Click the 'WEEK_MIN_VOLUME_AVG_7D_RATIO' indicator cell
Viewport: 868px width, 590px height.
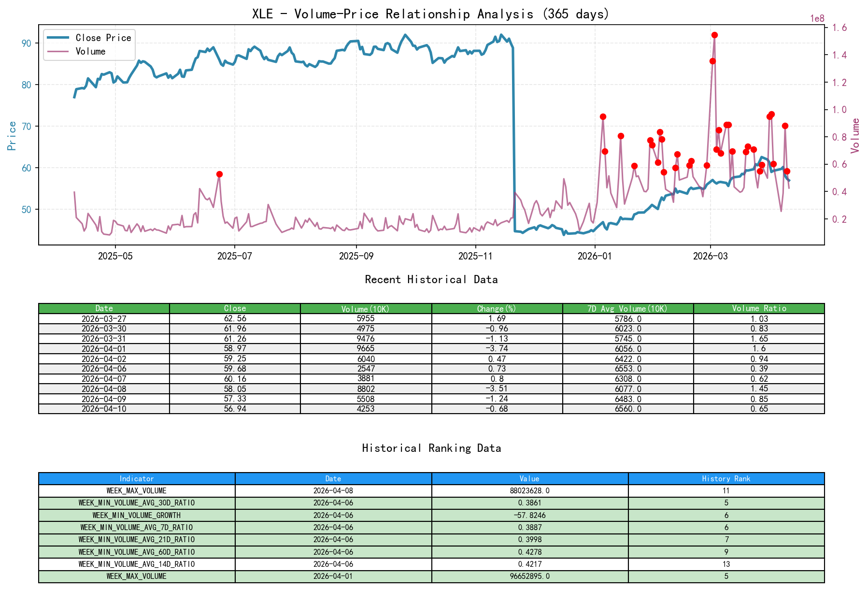[137, 528]
